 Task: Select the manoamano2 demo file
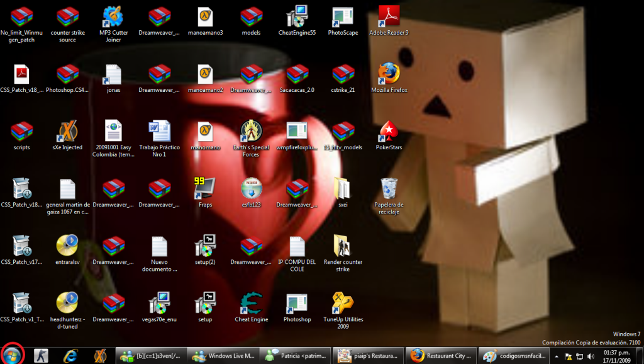206,74
